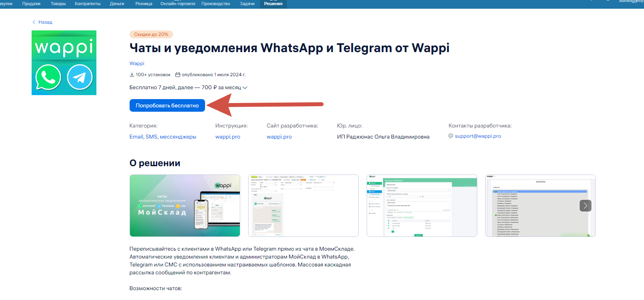The height and width of the screenshot is (300, 644).
Task: Switch to the Решения tab
Action: pos(273,4)
